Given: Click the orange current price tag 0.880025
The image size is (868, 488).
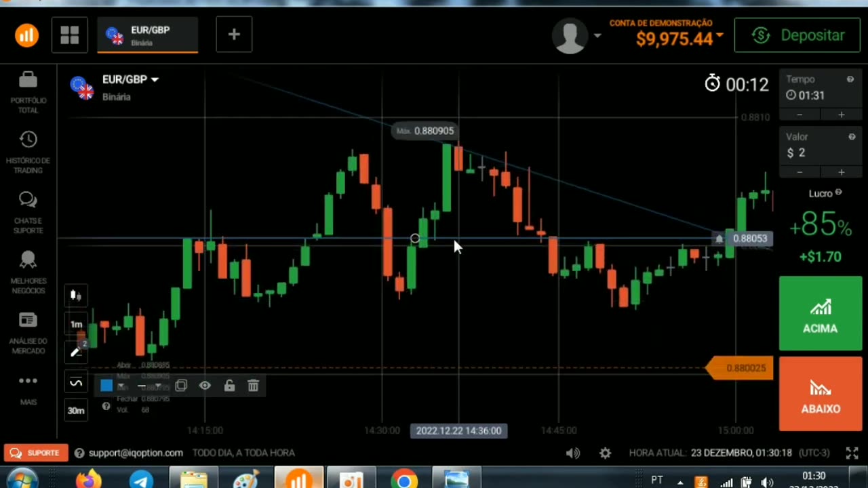Looking at the screenshot, I should (x=740, y=368).
